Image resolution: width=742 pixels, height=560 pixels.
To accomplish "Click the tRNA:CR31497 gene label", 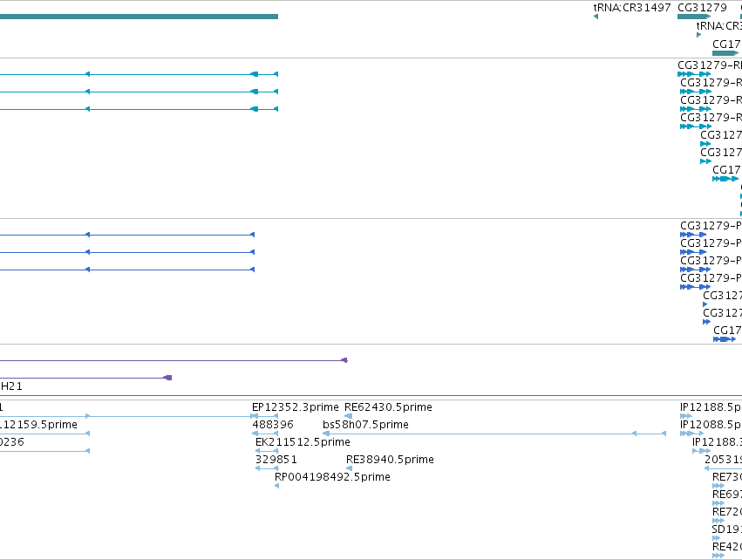I will (632, 8).
